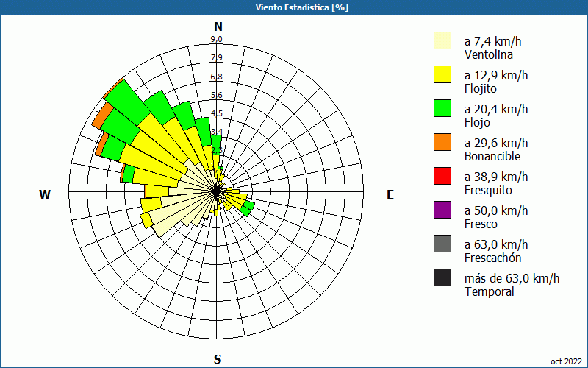This screenshot has height=368, width=588.
Task: Click the Flojito legend name
Action: pos(481,89)
